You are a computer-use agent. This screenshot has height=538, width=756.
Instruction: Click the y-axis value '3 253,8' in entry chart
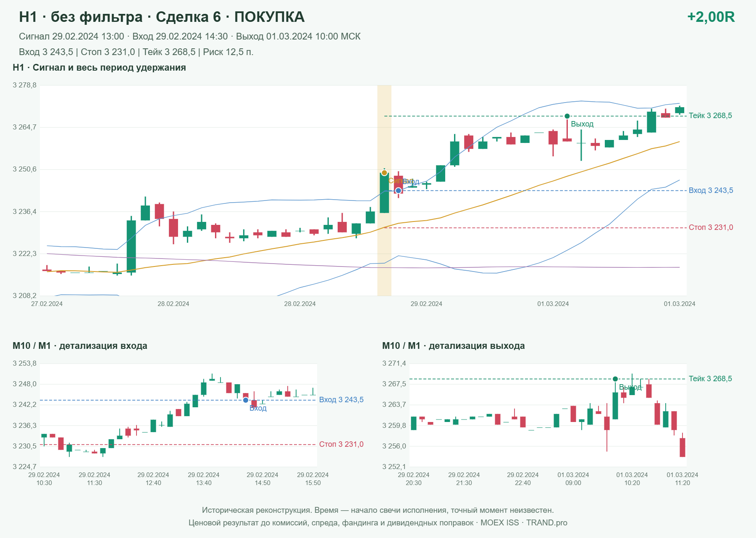[24, 364]
